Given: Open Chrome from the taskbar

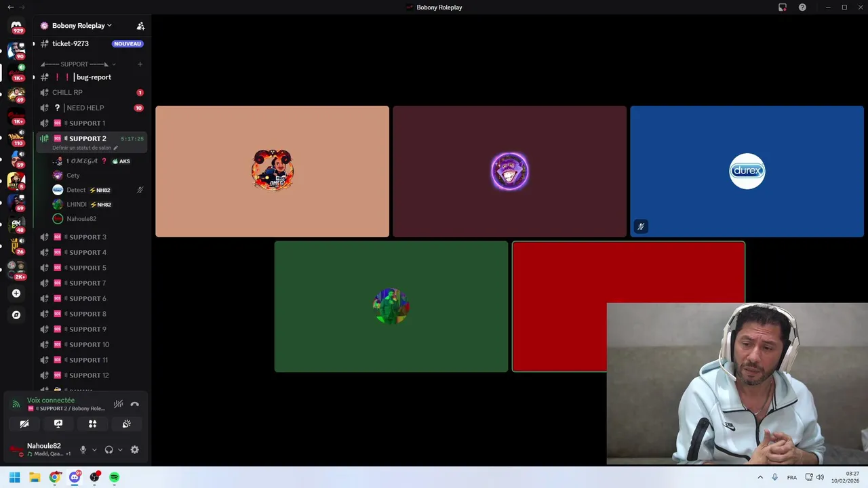Looking at the screenshot, I should (x=55, y=477).
